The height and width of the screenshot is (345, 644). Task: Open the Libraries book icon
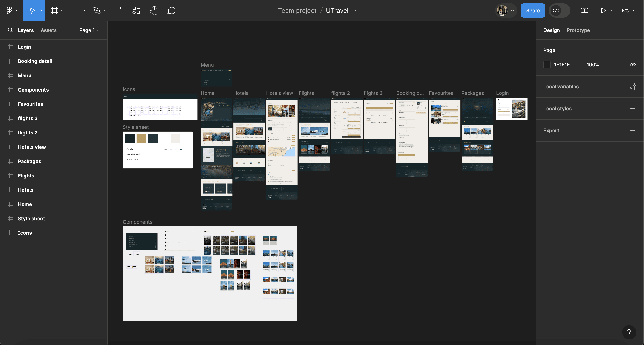click(584, 11)
